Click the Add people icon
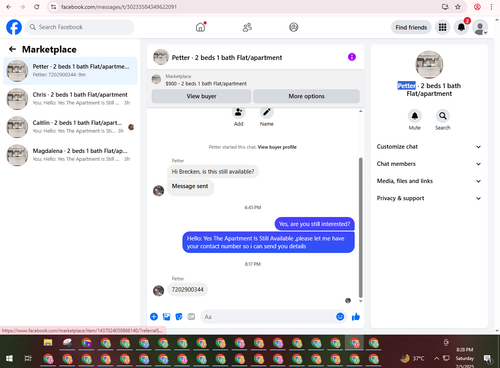This screenshot has height=368, width=500. point(238,112)
